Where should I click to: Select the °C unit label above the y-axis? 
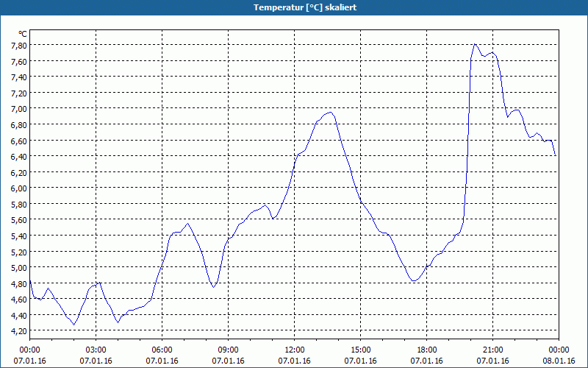point(23,34)
